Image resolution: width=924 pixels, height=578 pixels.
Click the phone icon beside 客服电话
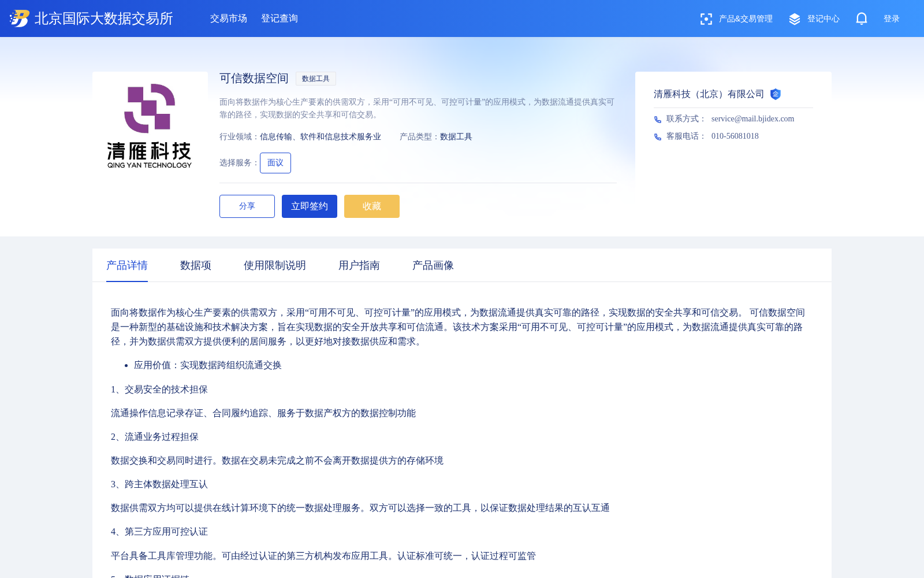(x=658, y=137)
